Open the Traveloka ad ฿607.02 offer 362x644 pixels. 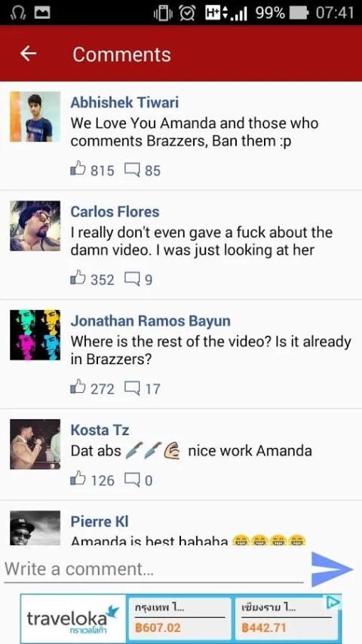click(179, 618)
